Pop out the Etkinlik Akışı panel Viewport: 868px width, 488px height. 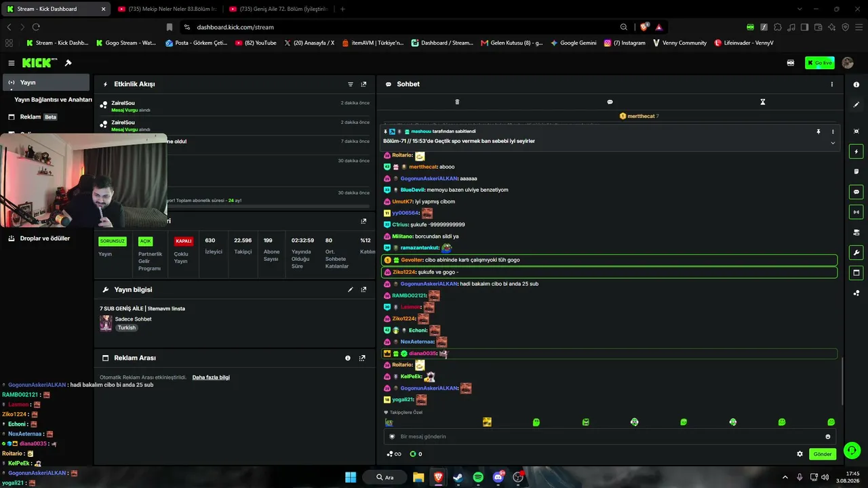(x=363, y=84)
